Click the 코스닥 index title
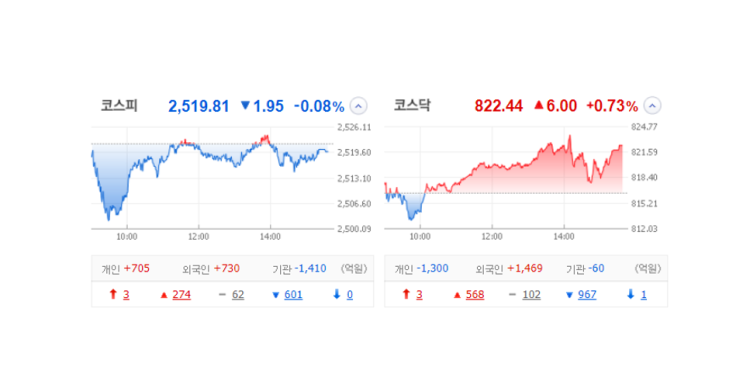The image size is (743, 381). pyautogui.click(x=412, y=105)
